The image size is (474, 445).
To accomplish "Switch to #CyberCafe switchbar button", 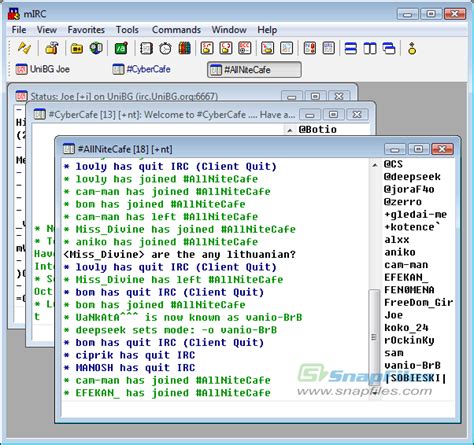I will [x=142, y=69].
